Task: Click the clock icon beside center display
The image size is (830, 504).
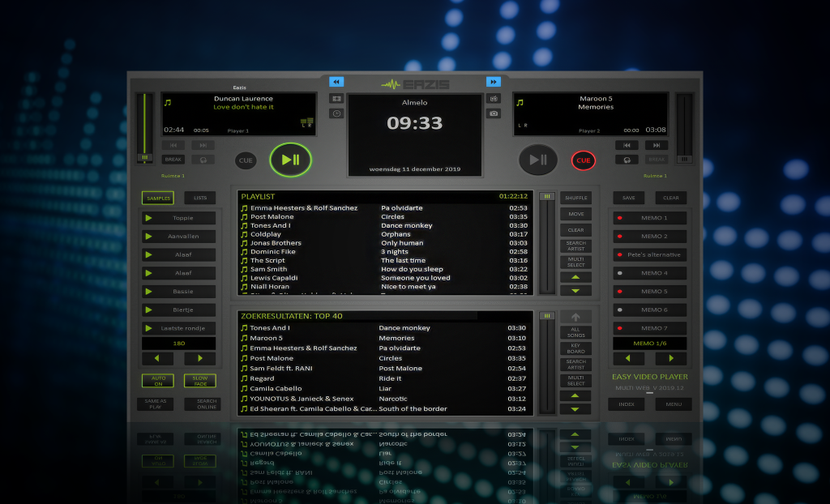Action: pos(336,113)
